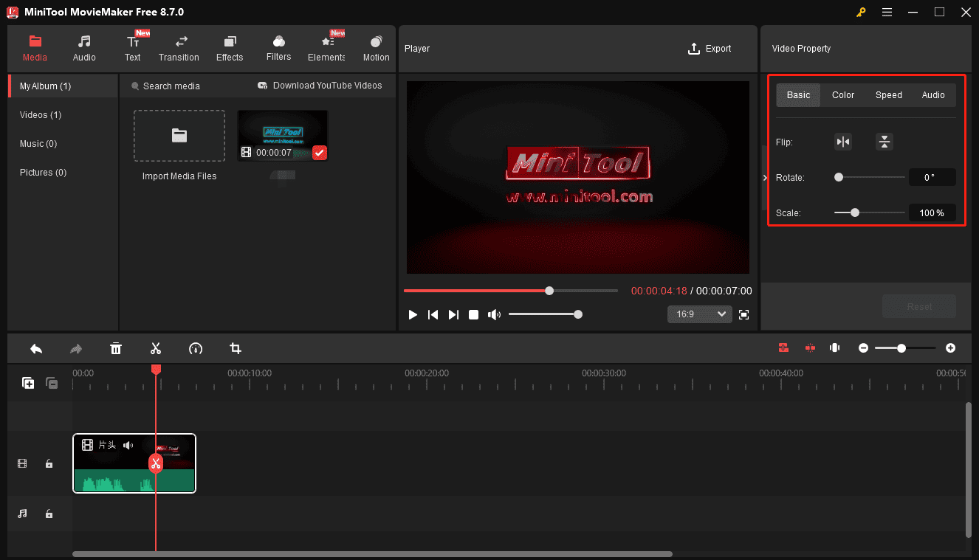Jump to previous frame in player
Screen dimensions: 979x560
coord(433,314)
